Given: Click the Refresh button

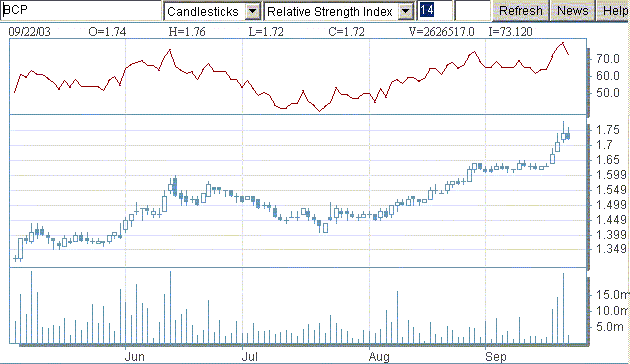Looking at the screenshot, I should click(x=520, y=11).
